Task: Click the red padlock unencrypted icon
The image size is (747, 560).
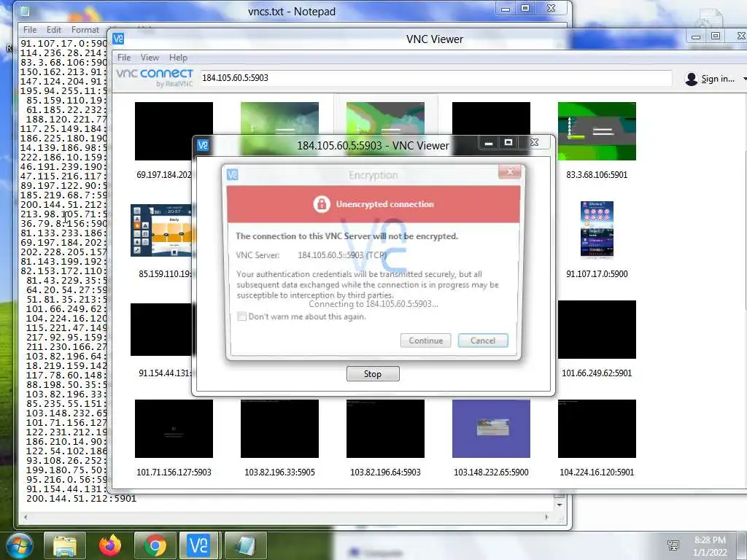Action: click(x=322, y=204)
